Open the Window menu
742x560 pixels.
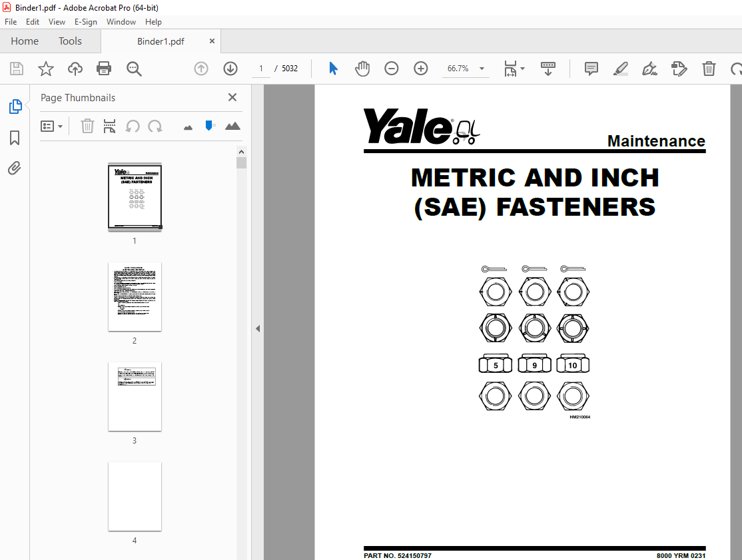pyautogui.click(x=121, y=22)
